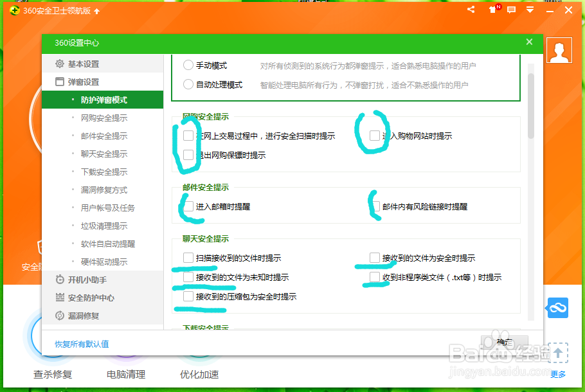
Task: Go to 漏洞修复方式 sidebar item
Action: click(x=103, y=190)
